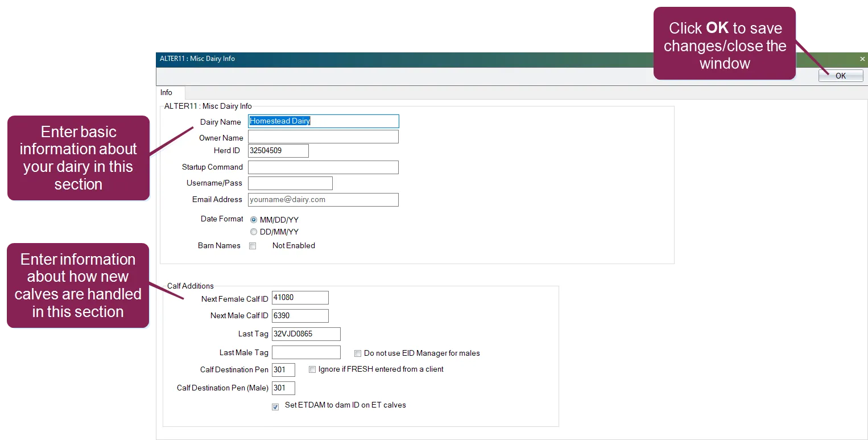Close the ALTER11 Misc Dairy Info window
868x440 pixels.
(x=862, y=59)
